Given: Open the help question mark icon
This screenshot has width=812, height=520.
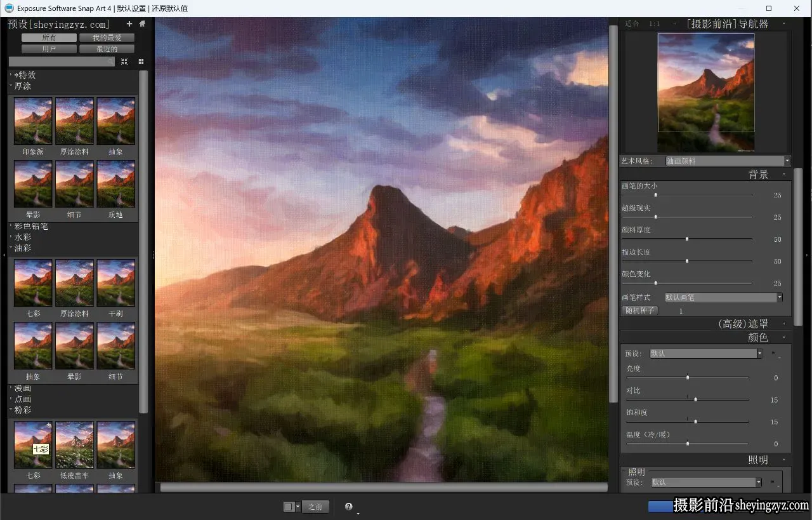Looking at the screenshot, I should pos(348,506).
